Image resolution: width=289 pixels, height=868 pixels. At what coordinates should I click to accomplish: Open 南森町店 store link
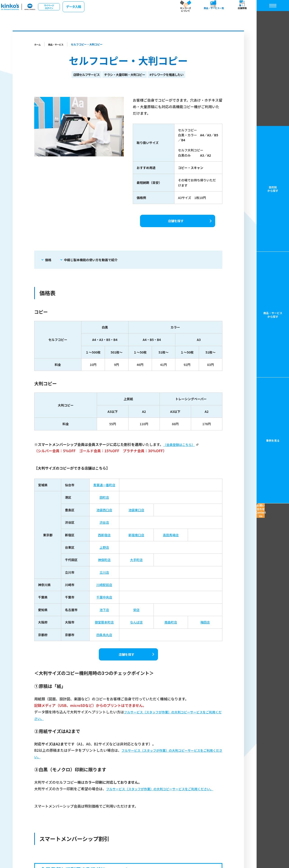coord(171,622)
